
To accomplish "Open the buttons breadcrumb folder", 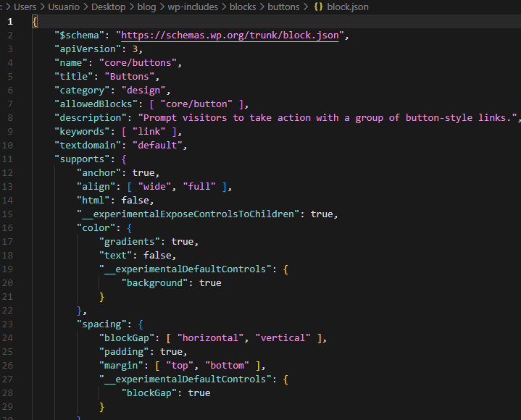I will pyautogui.click(x=283, y=7).
